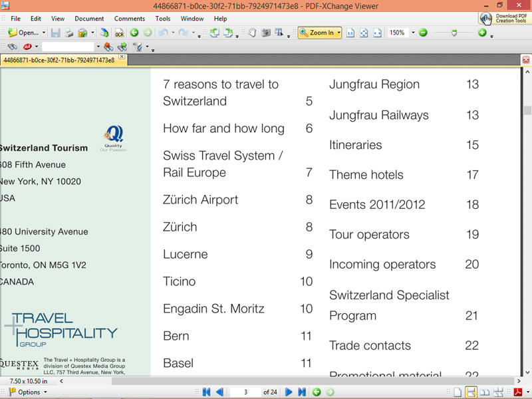This screenshot has width=532, height=399.
Task: Select the Select Text tool
Action: 279,33
